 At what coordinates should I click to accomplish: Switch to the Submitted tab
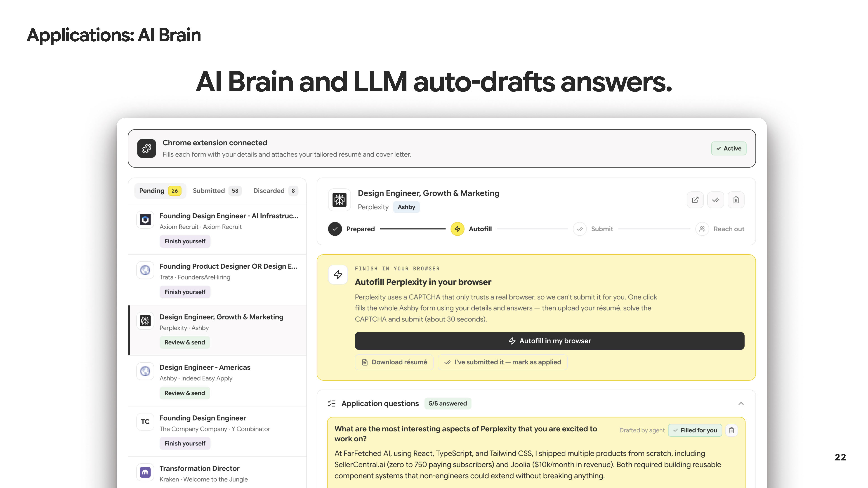217,191
